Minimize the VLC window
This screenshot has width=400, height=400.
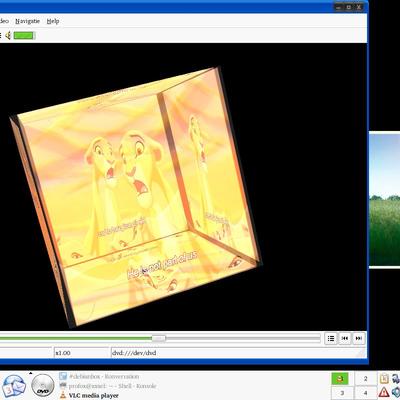click(339, 7)
